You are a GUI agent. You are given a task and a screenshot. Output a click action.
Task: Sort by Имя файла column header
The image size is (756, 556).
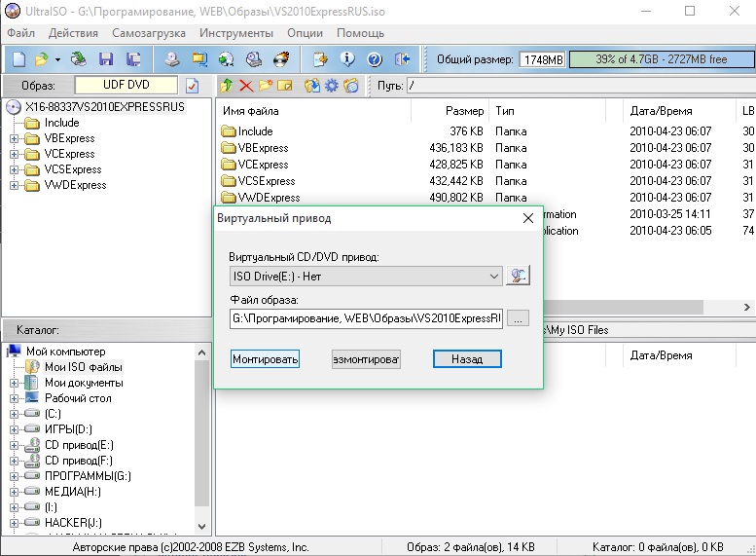click(313, 111)
